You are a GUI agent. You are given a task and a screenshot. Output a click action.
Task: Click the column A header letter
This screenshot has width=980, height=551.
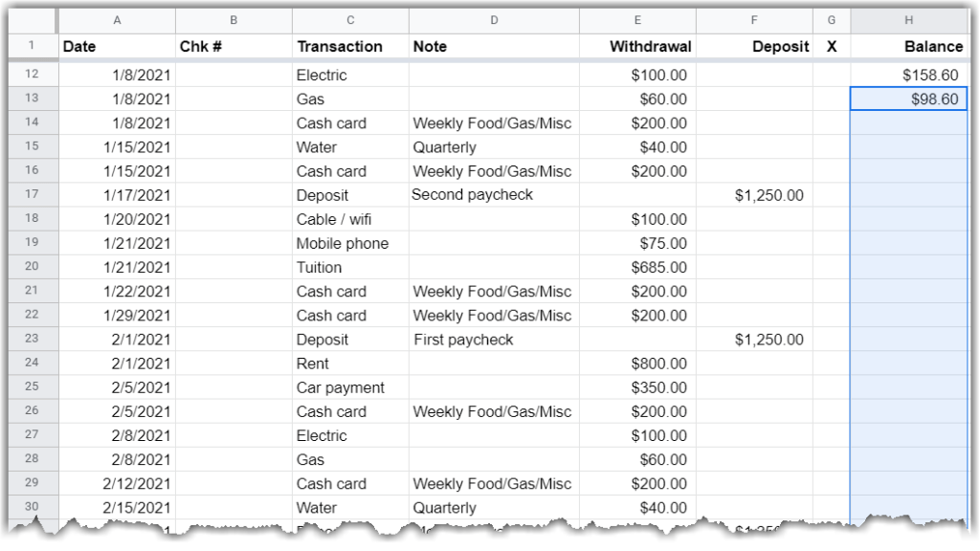point(117,19)
